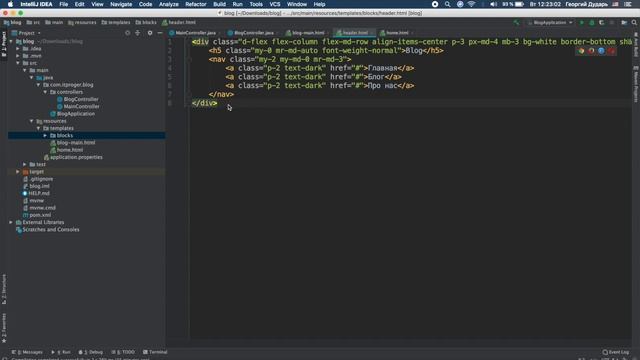Viewport: 640px width, 360px height.
Task: Open the BlogApplication run configuration dropdown
Action: tap(550, 22)
